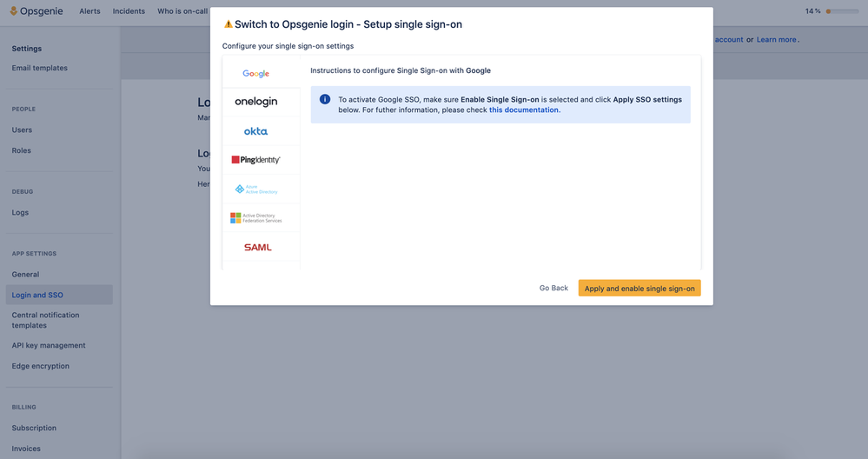Open Email templates in the sidebar
Image resolution: width=868 pixels, height=459 pixels.
[39, 68]
